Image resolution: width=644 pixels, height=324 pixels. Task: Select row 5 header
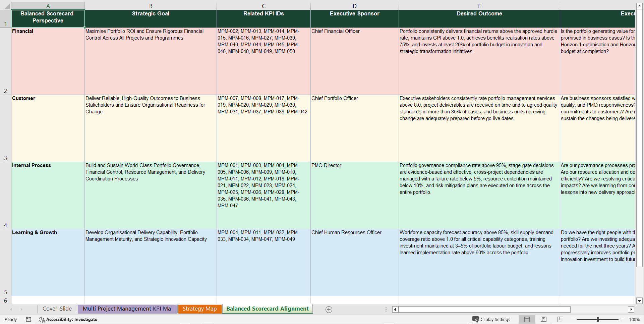tap(5, 262)
